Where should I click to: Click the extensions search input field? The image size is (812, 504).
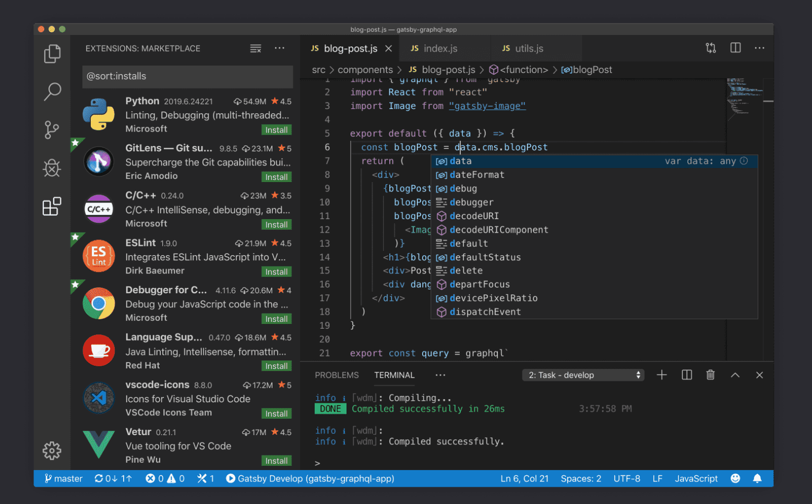[187, 76]
